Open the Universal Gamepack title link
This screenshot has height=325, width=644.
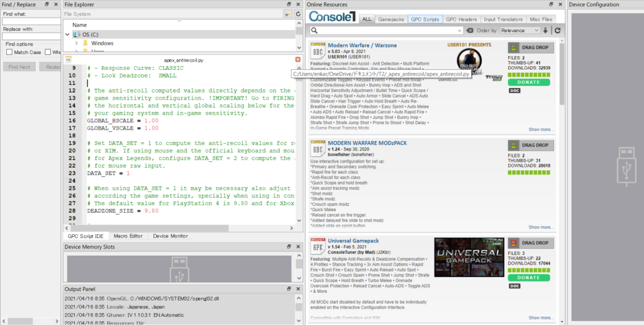[353, 241]
